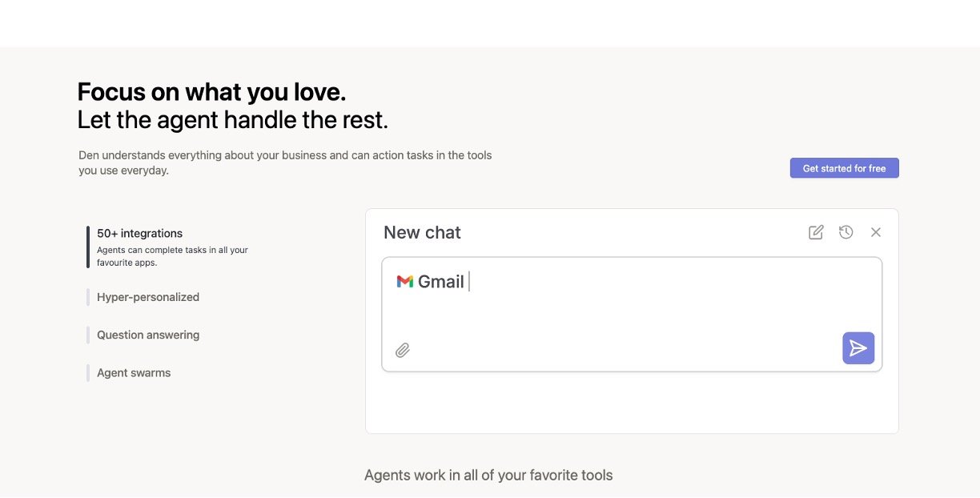Screen dimensions: 980x498
Task: Click the "Focus on what you love." heading
Action: pyautogui.click(x=211, y=92)
